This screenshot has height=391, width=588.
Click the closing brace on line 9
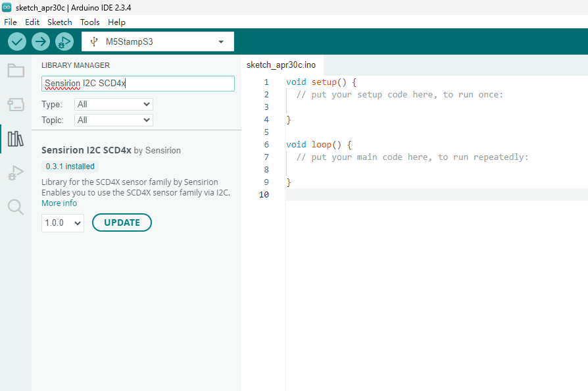pyautogui.click(x=289, y=182)
